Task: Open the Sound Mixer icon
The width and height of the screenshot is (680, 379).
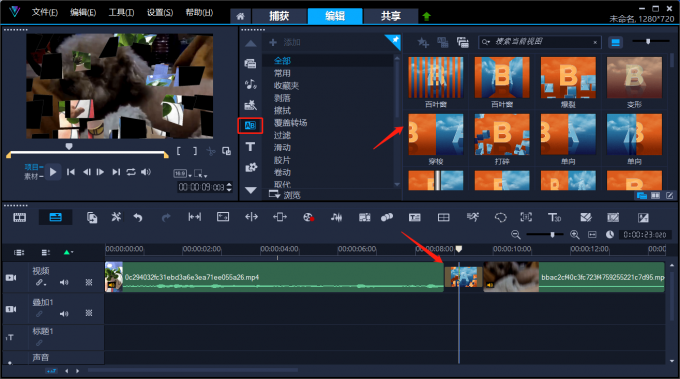Action: pyautogui.click(x=337, y=217)
